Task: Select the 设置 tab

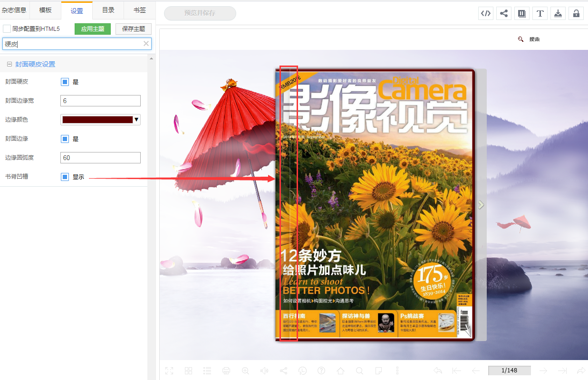Action: coord(77,10)
